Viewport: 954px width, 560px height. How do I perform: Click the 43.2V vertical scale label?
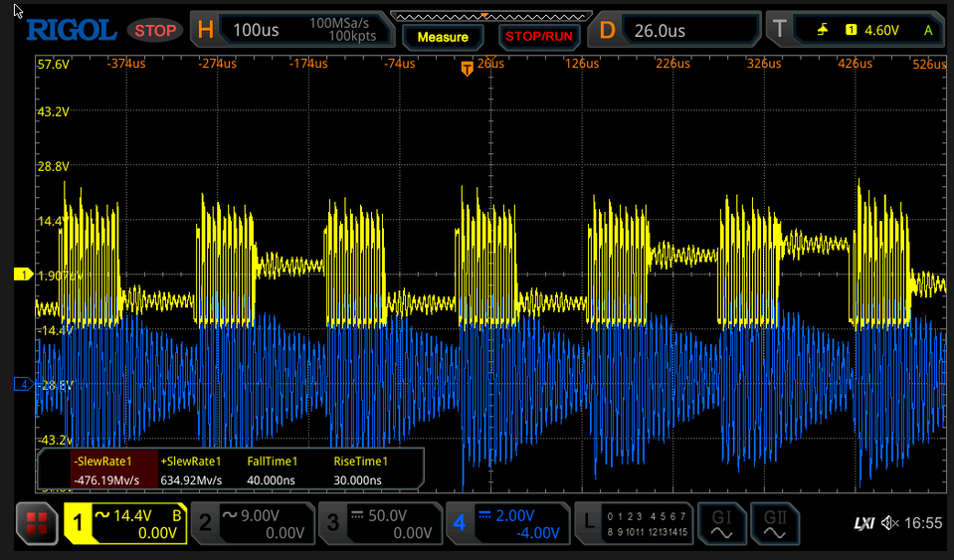pos(54,111)
